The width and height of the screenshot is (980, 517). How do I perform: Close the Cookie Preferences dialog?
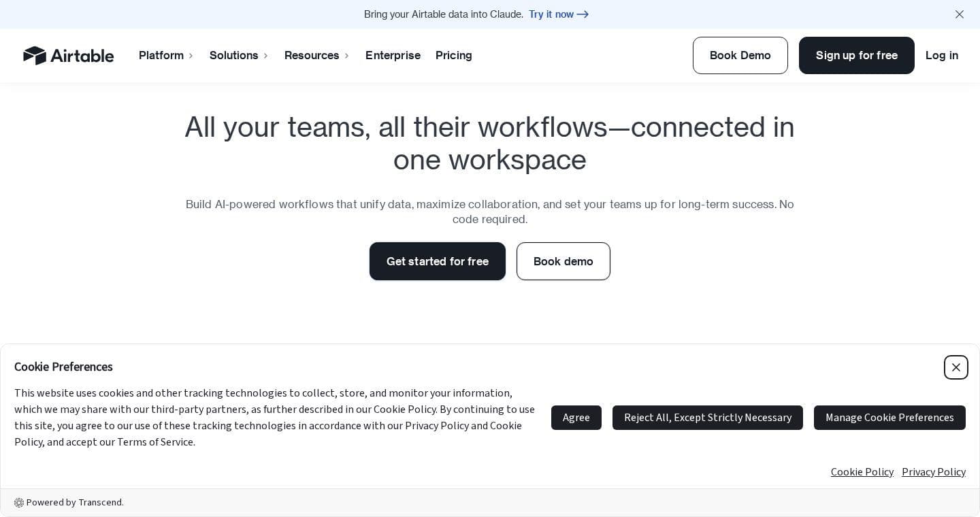click(956, 367)
